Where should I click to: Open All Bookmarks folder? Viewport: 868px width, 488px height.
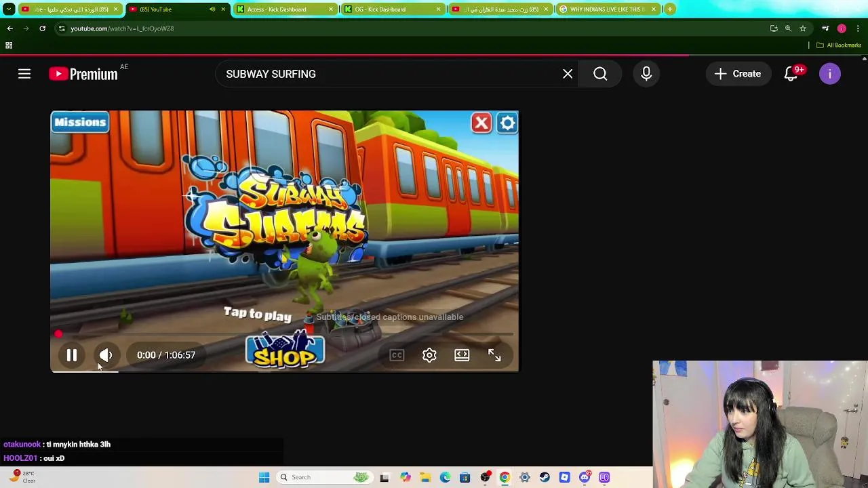[839, 45]
